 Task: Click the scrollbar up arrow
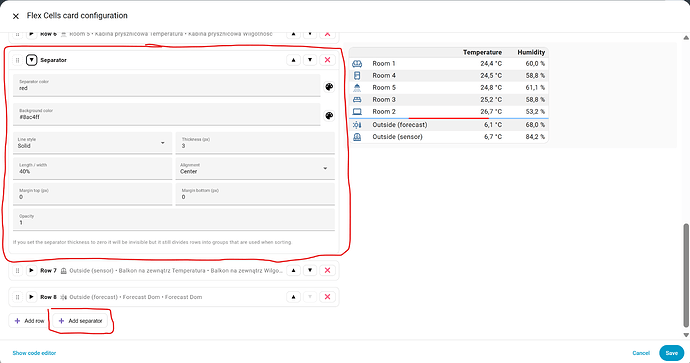(686, 38)
